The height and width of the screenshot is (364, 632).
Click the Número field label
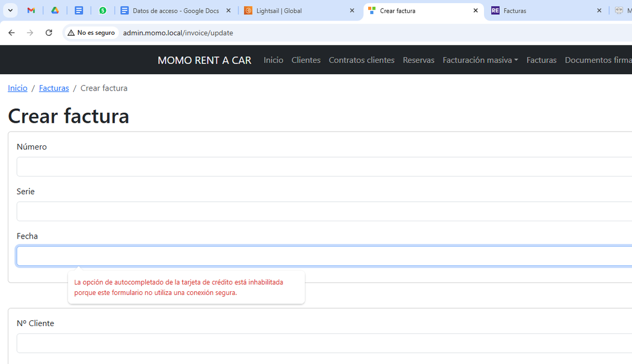click(32, 146)
